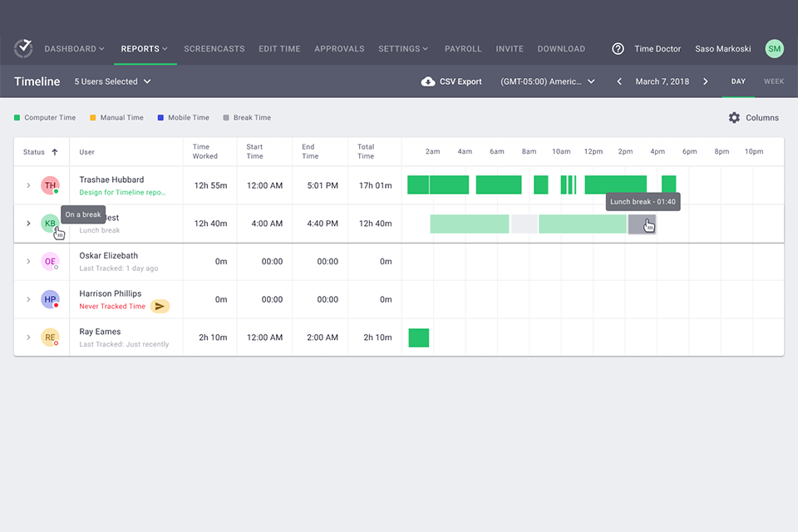Screen dimensions: 798x532
Task: Click the CSV Export cloud download icon
Action: [x=428, y=81]
